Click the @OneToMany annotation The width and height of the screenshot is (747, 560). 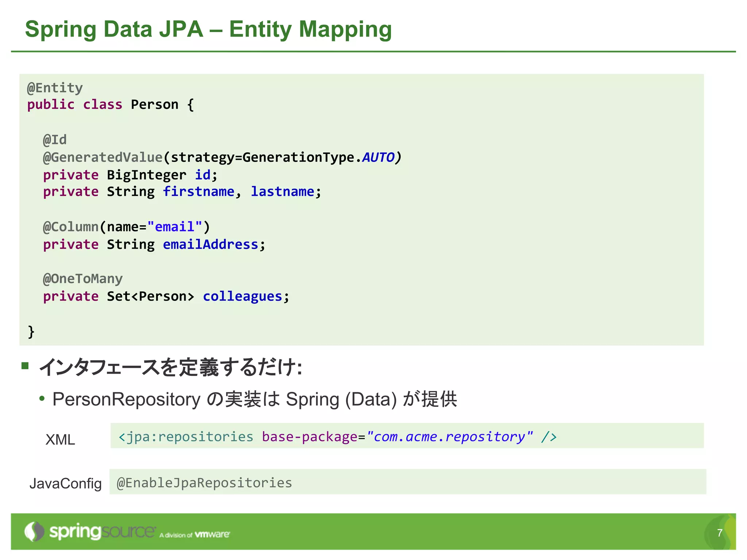(83, 279)
